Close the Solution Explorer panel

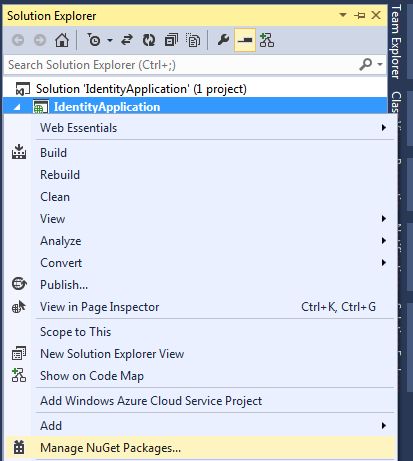(x=376, y=15)
